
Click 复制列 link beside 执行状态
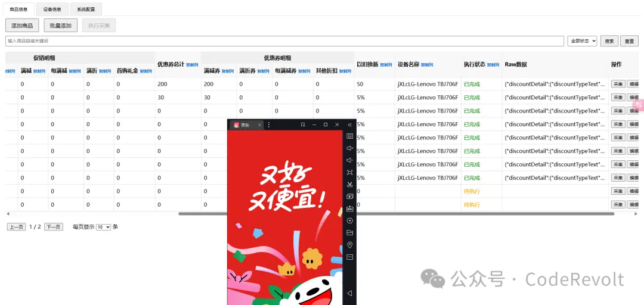coord(493,65)
